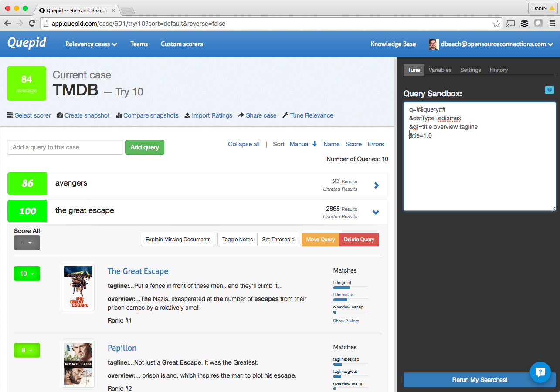Switch to the History tab

(x=499, y=70)
